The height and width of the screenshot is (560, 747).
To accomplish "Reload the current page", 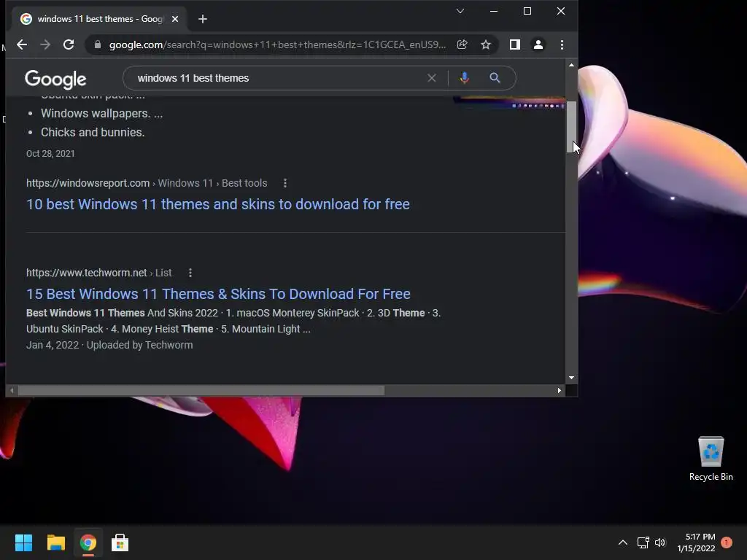I will pyautogui.click(x=69, y=44).
